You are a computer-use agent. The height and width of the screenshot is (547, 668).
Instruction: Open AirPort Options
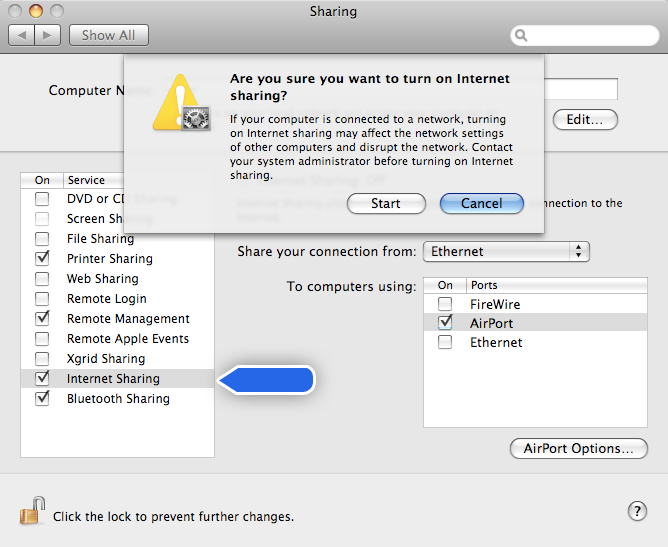(x=578, y=448)
